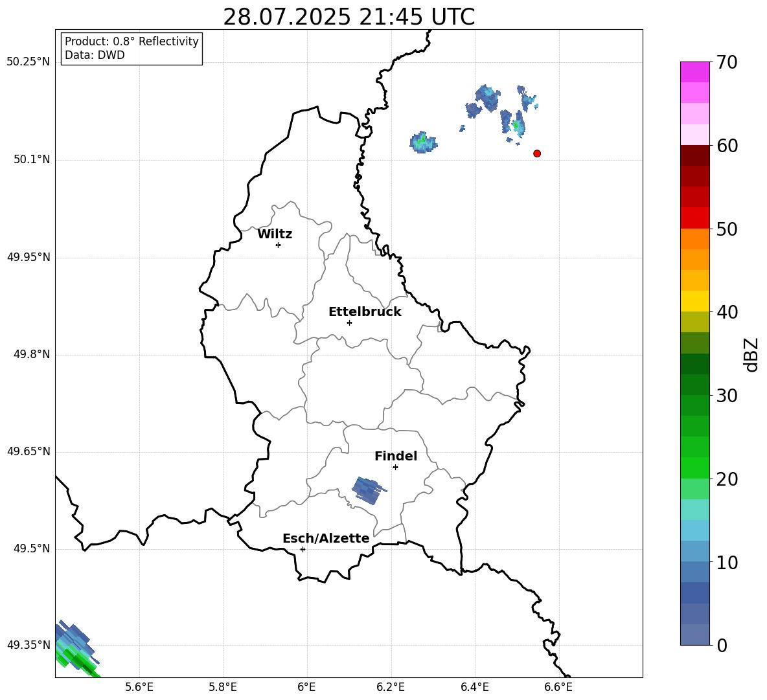Click the bright green 20 dBZ colorbar segment
This screenshot has width=767, height=700.
694,468
